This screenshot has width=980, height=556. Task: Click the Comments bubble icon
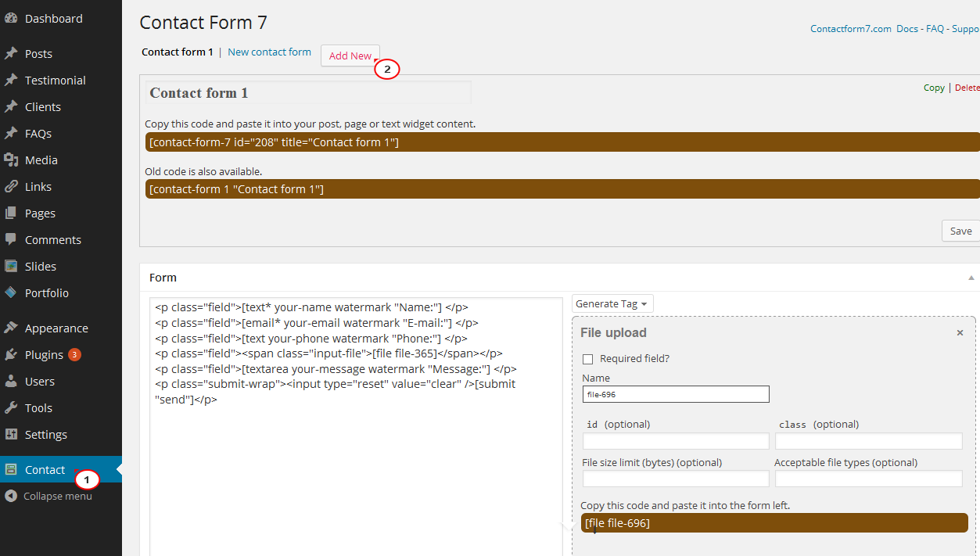click(11, 240)
